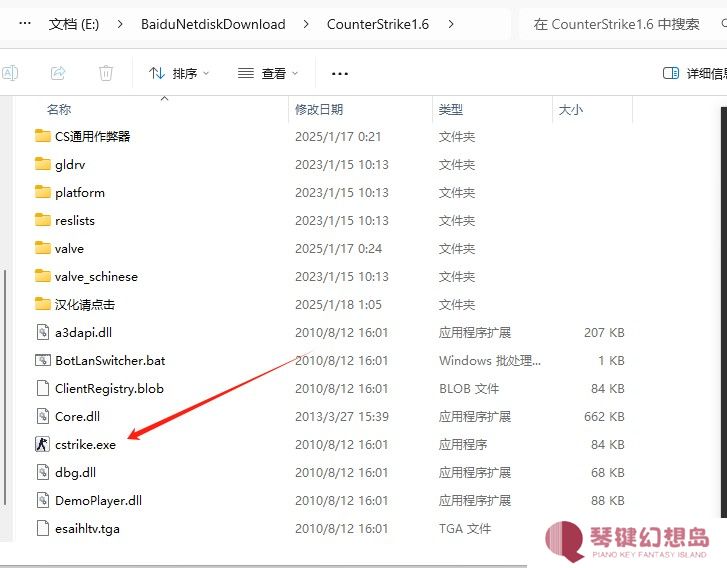Sort by the 大小 column header

coord(571,110)
